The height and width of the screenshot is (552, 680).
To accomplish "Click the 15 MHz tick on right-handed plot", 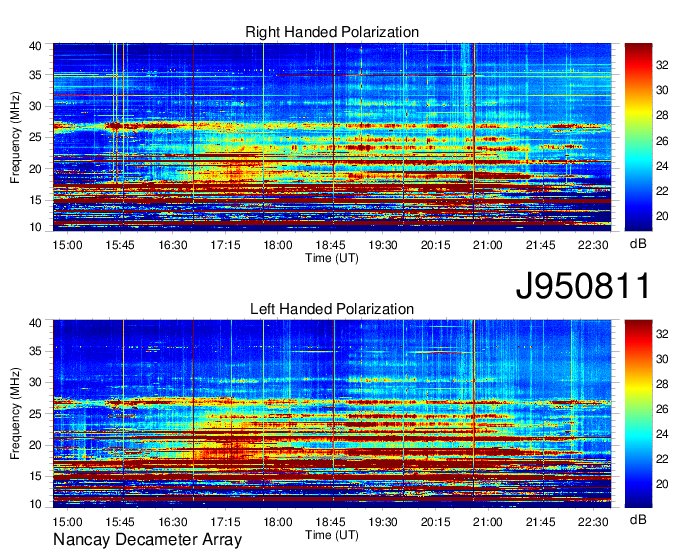I will click(35, 200).
